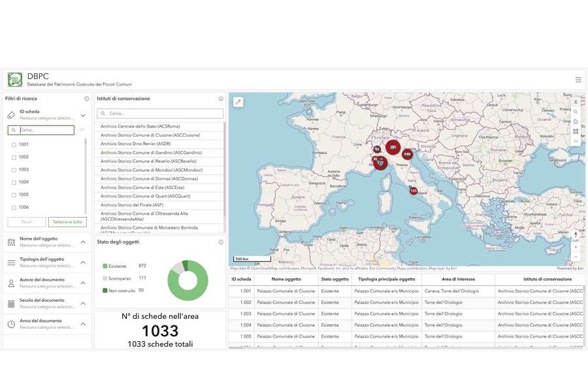
Task: Click info icon in Istituti di conservazione panel
Action: (221, 99)
